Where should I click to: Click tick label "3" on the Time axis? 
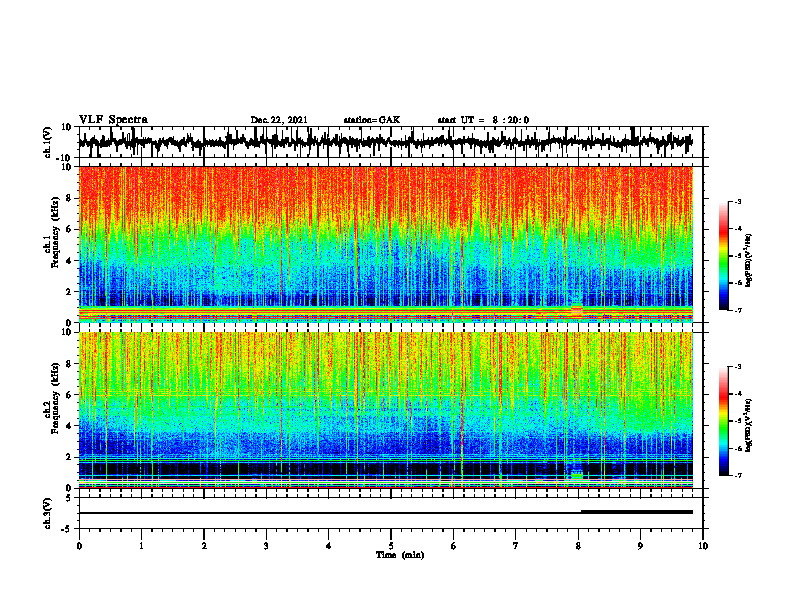266,546
